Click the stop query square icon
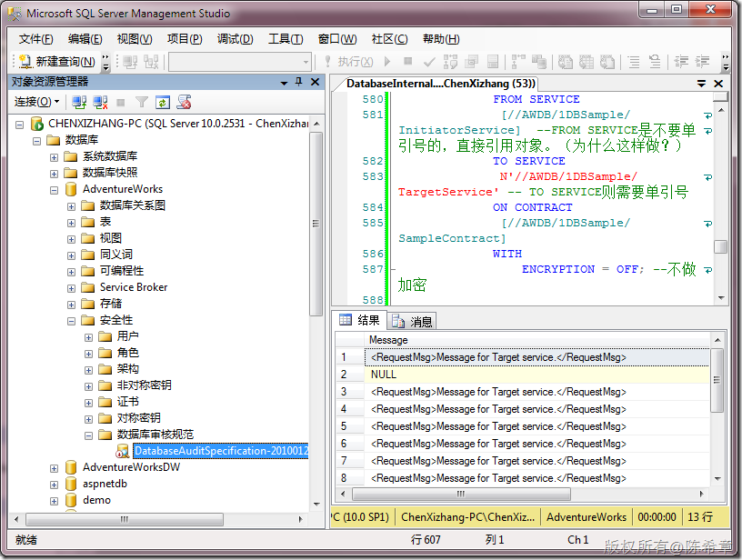Screen dimensions: 742x560 coord(408,61)
